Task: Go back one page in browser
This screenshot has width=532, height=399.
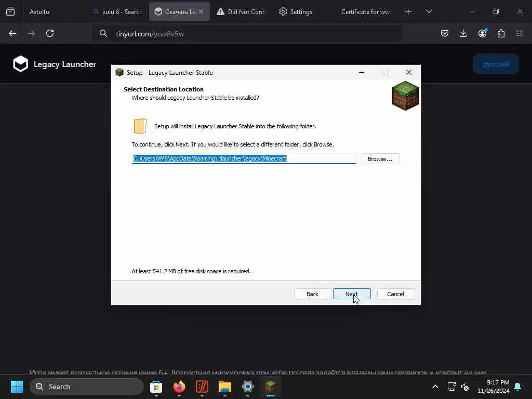Action: pyautogui.click(x=12, y=33)
